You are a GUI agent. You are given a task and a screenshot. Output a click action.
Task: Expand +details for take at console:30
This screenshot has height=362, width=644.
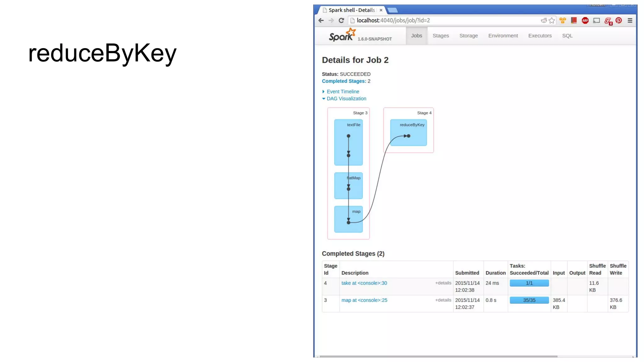pos(443,283)
